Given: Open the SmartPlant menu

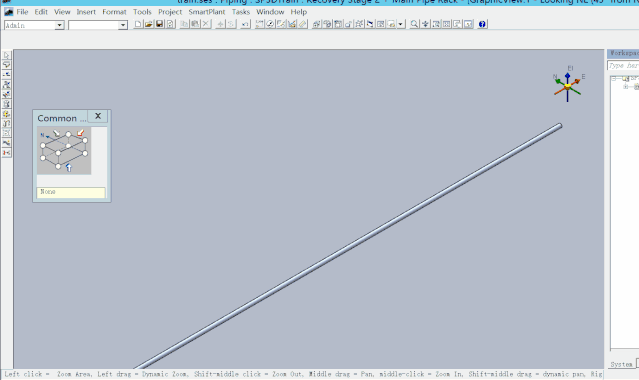Looking at the screenshot, I should pos(207,12).
